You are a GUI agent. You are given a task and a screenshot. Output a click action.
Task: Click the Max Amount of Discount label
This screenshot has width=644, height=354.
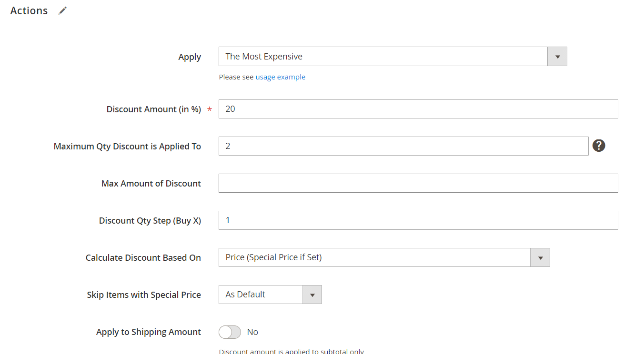tap(151, 184)
